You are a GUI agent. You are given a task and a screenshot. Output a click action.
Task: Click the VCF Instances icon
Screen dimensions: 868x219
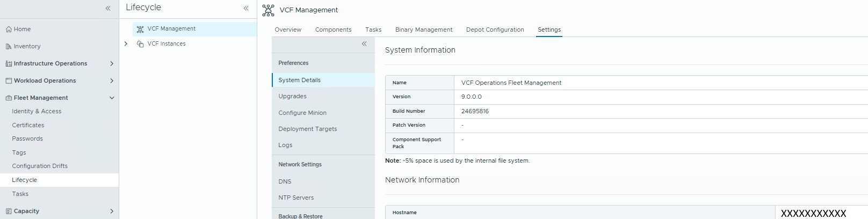pos(140,44)
